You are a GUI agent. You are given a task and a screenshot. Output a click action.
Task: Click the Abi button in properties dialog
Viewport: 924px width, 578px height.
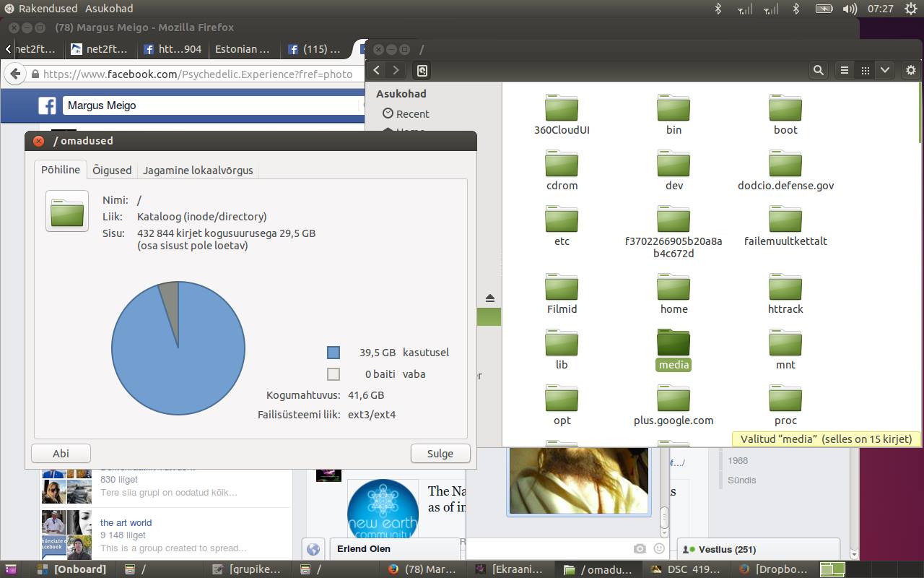[61, 453]
